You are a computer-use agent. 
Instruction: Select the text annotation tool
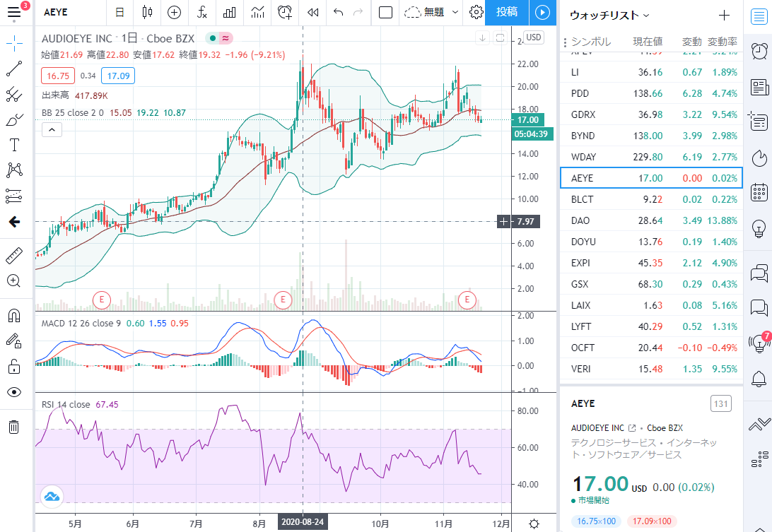pos(14,145)
